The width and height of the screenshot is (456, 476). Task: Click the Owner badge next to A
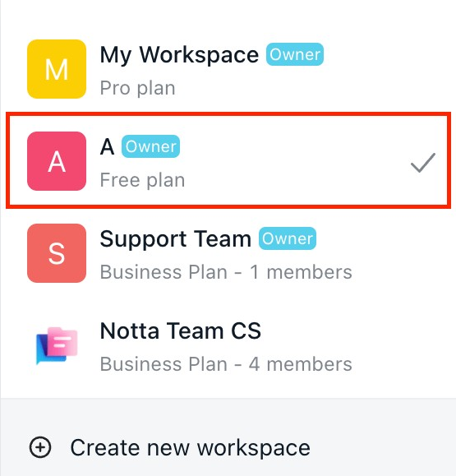tap(151, 146)
